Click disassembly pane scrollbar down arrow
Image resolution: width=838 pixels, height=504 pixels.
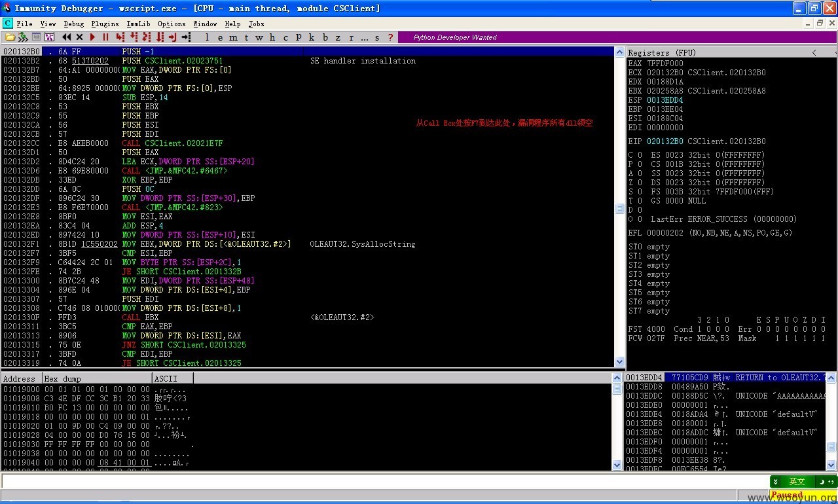[619, 361]
